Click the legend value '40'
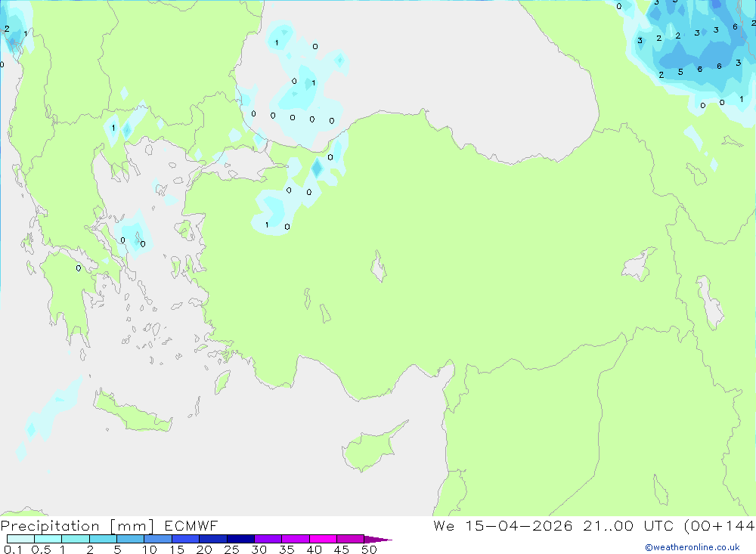Image resolution: width=756 pixels, height=554 pixels. (314, 549)
